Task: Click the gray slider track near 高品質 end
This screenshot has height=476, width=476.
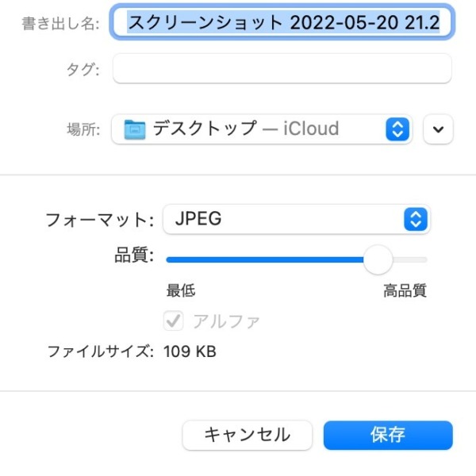Action: [x=410, y=260]
